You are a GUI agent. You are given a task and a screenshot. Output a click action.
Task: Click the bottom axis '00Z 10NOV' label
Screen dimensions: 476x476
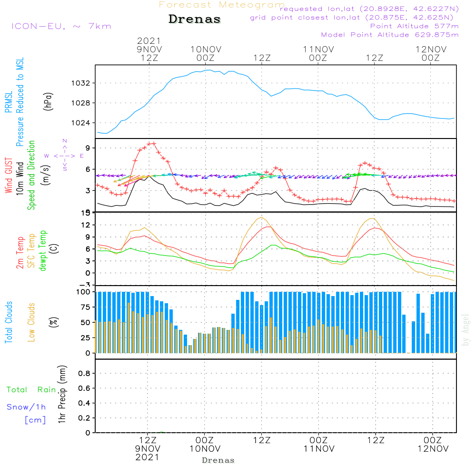click(205, 445)
